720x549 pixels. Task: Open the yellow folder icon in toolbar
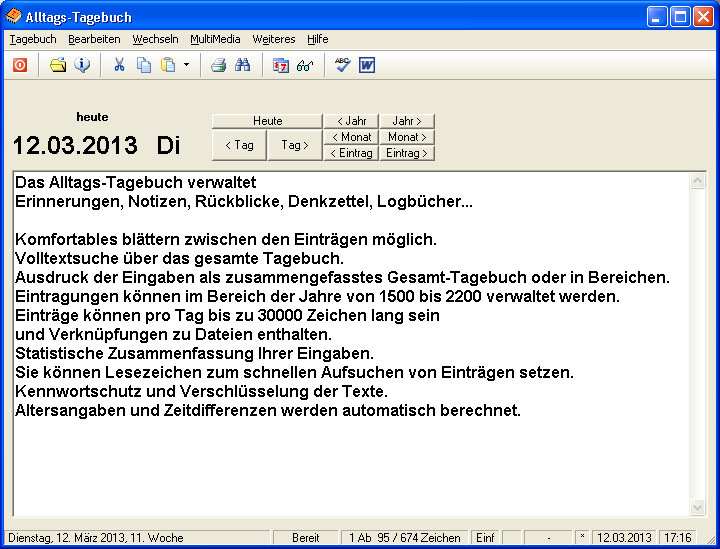[x=58, y=65]
